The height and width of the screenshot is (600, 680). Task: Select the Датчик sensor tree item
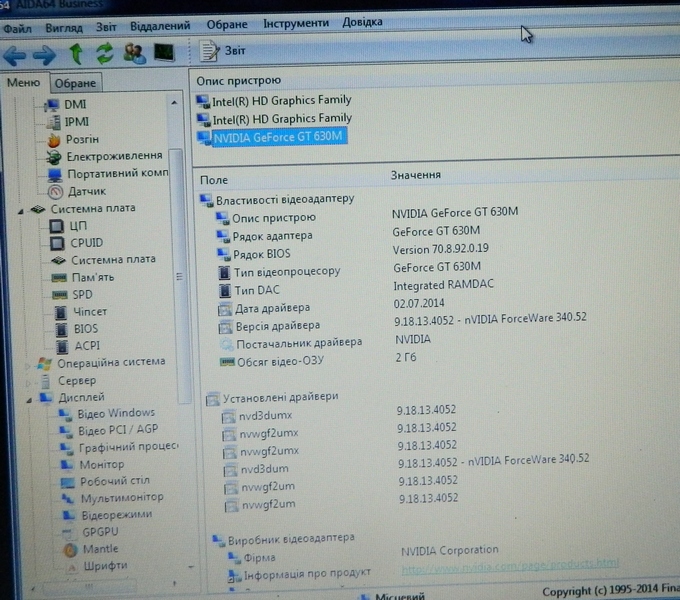86,191
